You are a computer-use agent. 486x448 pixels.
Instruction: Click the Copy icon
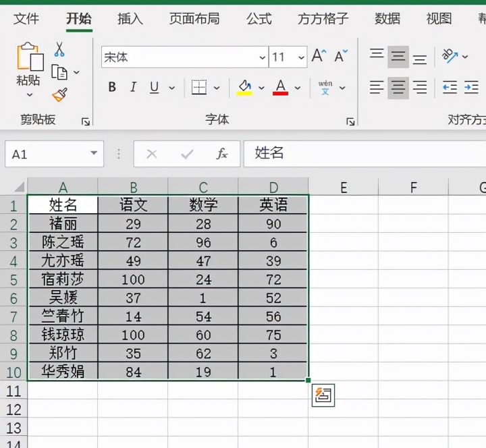tap(59, 72)
